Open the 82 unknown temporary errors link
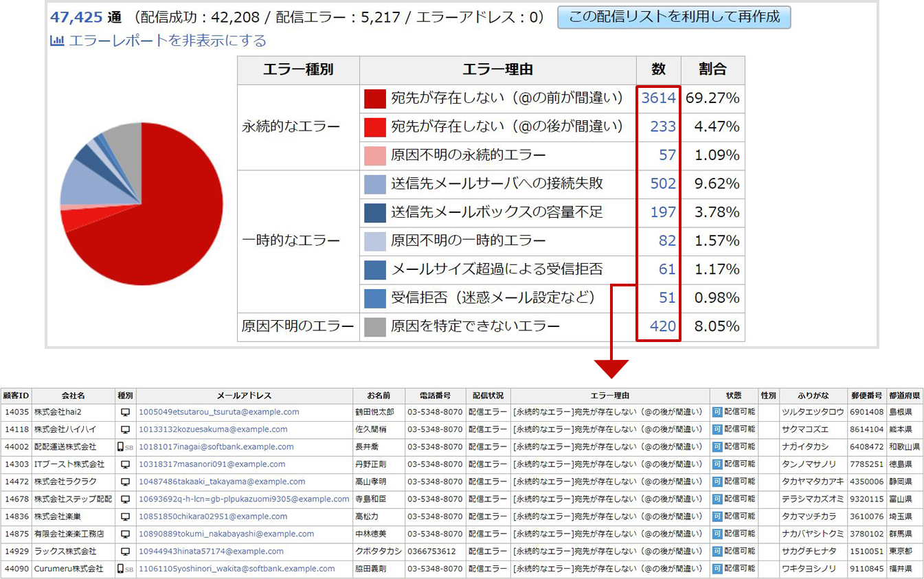Viewport: 924px width, 579px height. click(x=668, y=241)
